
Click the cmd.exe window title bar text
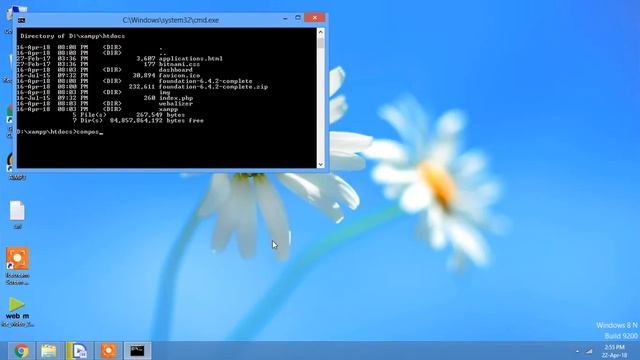pyautogui.click(x=171, y=20)
